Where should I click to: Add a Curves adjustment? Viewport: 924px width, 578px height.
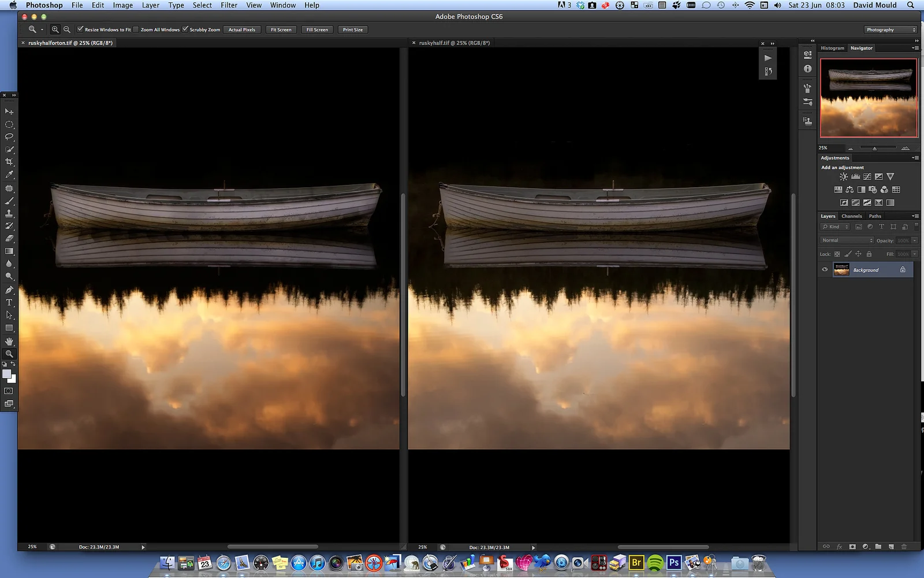point(867,177)
